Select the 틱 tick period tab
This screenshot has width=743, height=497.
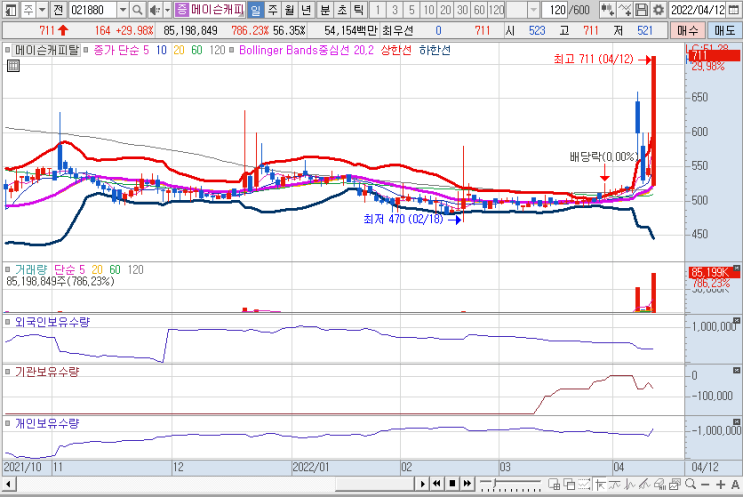359,9
